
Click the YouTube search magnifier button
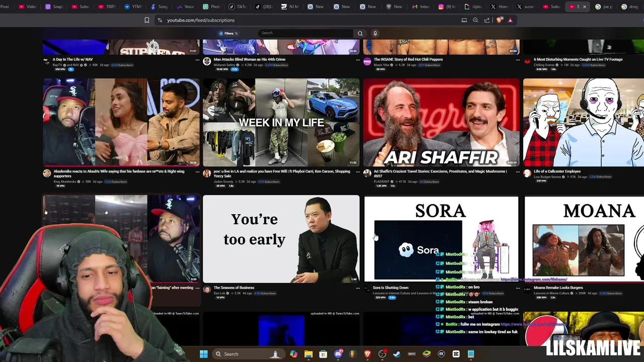click(x=360, y=33)
